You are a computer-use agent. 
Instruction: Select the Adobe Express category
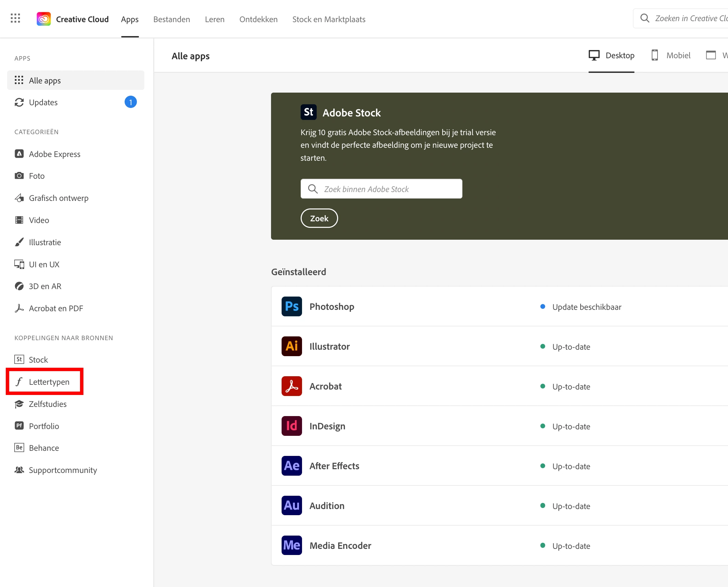(x=54, y=154)
